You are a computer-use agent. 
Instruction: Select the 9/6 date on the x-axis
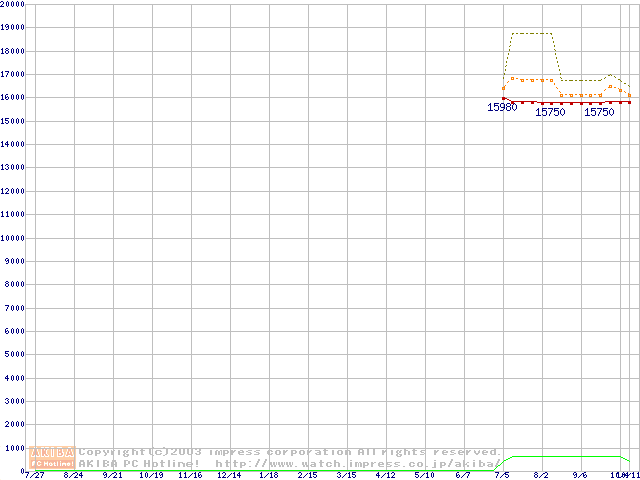click(580, 475)
